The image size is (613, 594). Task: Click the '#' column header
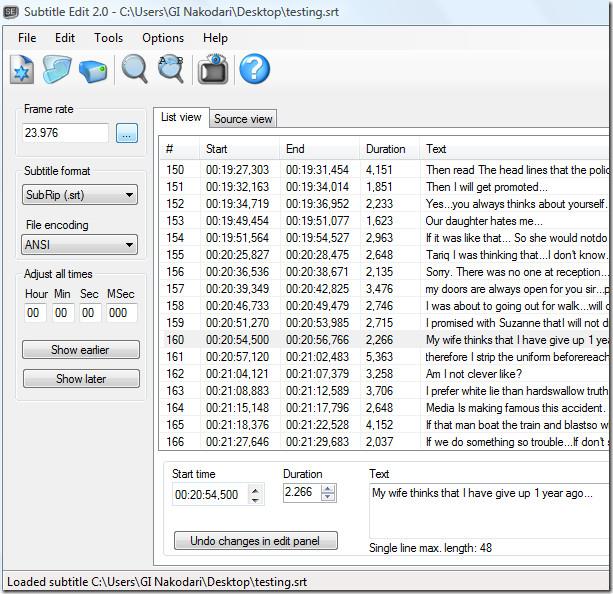(x=179, y=149)
